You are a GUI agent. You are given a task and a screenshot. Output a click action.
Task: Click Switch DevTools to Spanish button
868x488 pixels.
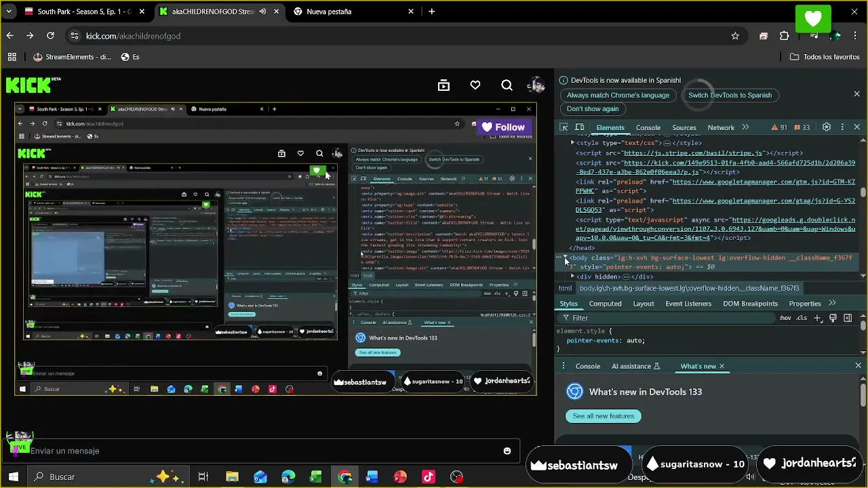click(x=730, y=96)
